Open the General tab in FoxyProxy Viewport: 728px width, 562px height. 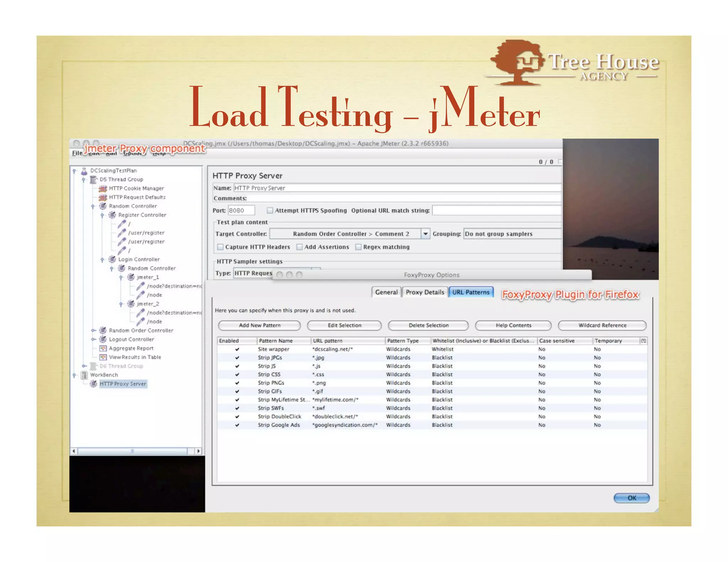[386, 292]
